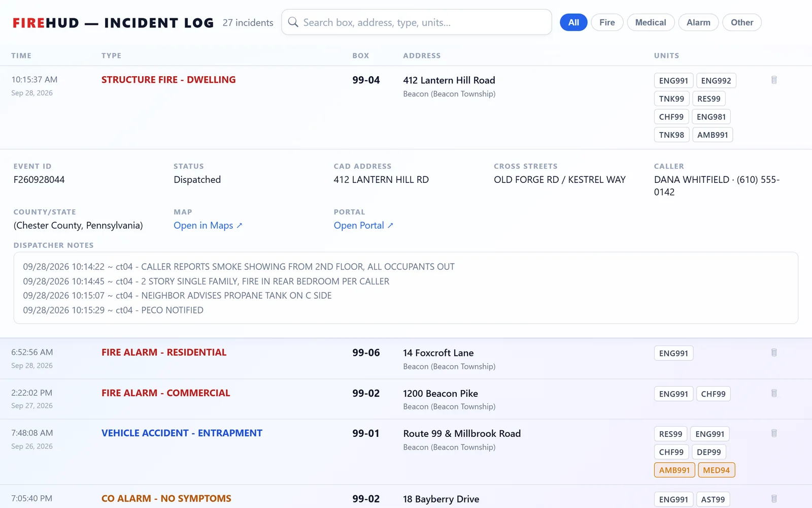Click the FIREHUD Incident Log title
This screenshot has width=812, height=508.
click(113, 23)
